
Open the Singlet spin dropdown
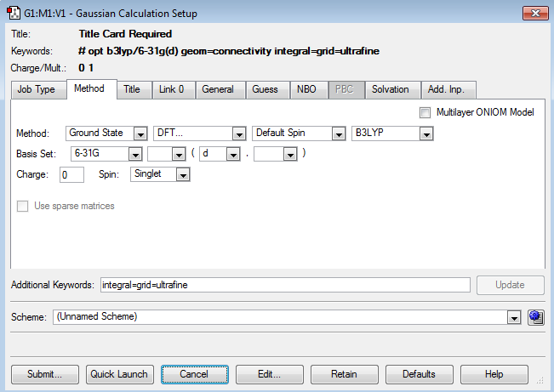point(183,175)
